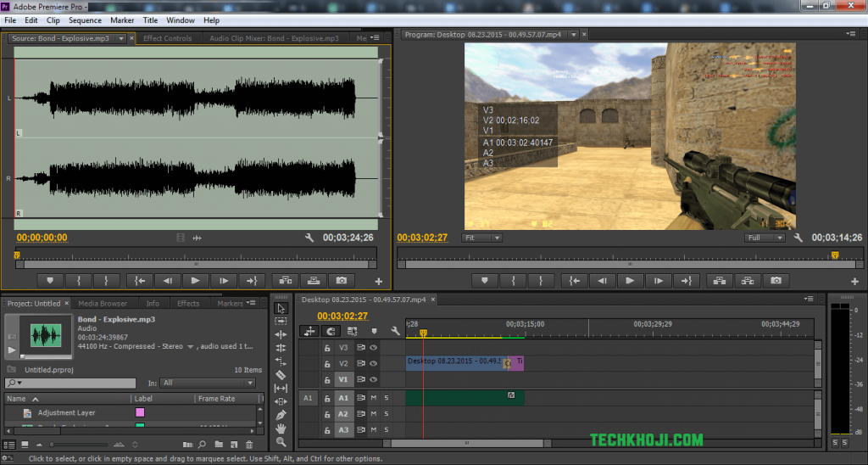Screen dimensions: 868x465
Task: Click the Adjustment Layer pink label swatch
Action: click(140, 412)
